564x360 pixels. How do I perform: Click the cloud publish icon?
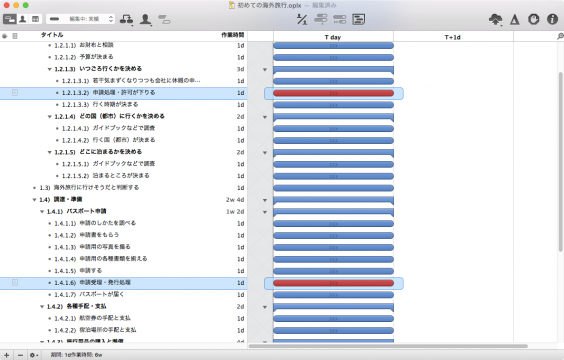(x=496, y=19)
